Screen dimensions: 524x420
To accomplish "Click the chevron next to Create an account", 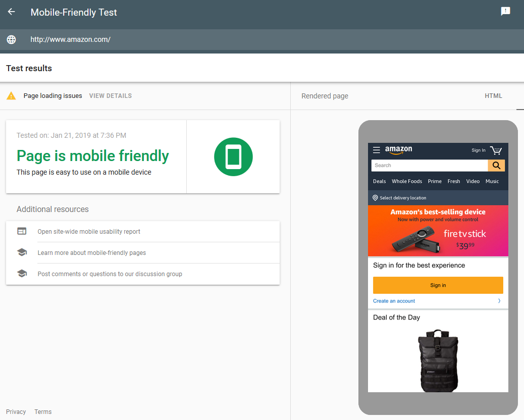I will click(499, 301).
